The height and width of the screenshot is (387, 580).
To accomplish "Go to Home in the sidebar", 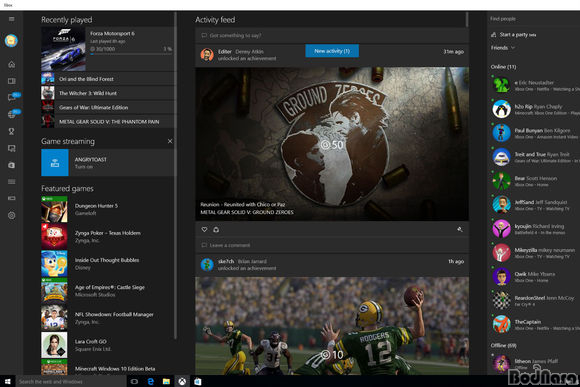I will 11,64.
